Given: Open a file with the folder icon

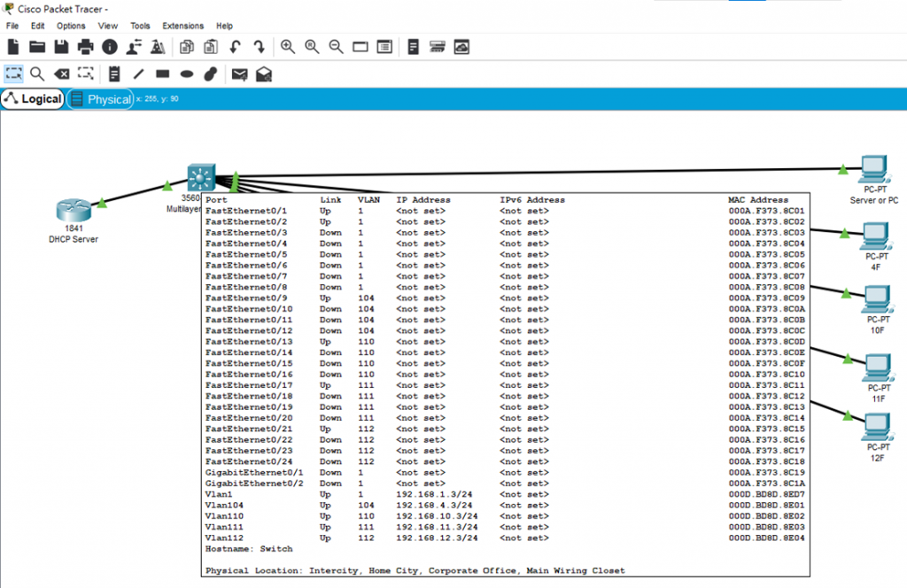Looking at the screenshot, I should coord(37,47).
